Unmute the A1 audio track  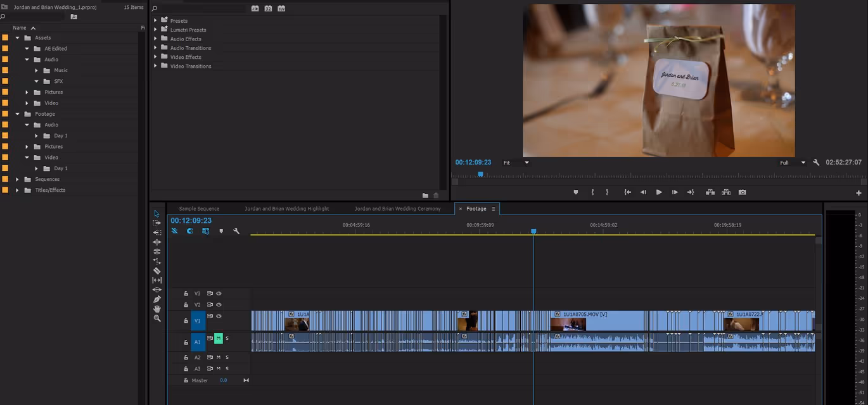point(219,339)
